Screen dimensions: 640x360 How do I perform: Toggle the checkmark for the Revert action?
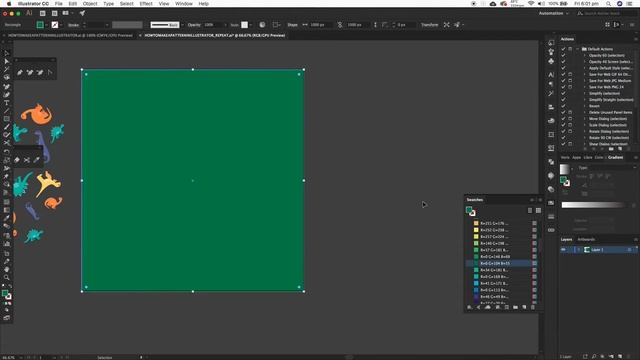click(x=563, y=106)
